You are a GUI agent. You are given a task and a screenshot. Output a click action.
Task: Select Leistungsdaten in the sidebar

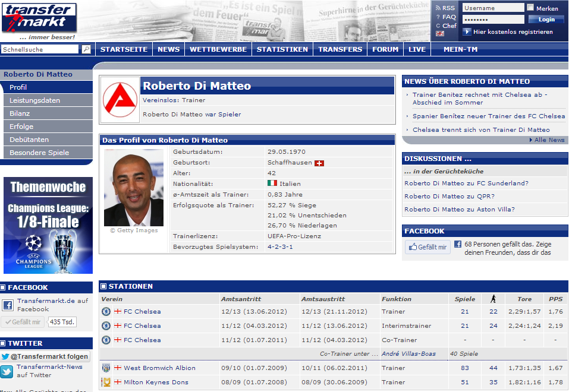click(34, 100)
